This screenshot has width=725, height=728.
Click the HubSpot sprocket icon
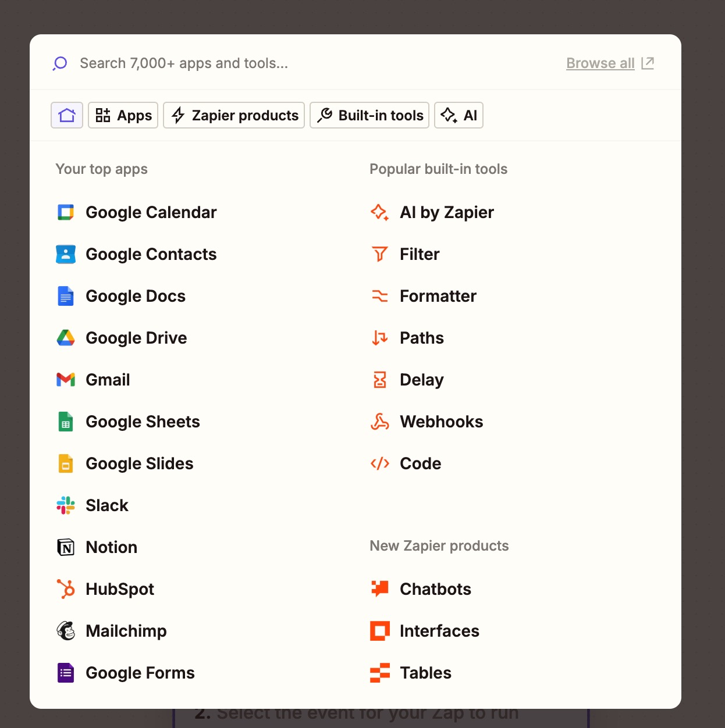(66, 589)
